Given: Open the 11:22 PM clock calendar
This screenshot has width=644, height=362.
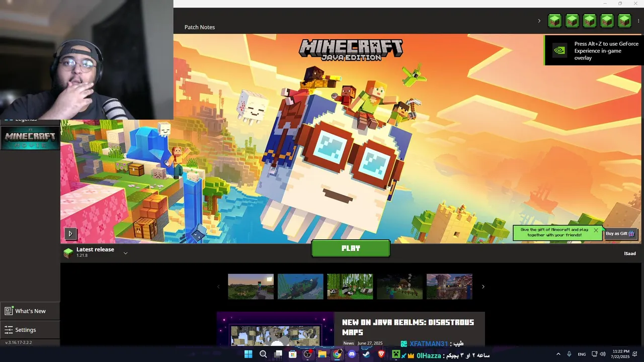Looking at the screenshot, I should pyautogui.click(x=621, y=354).
